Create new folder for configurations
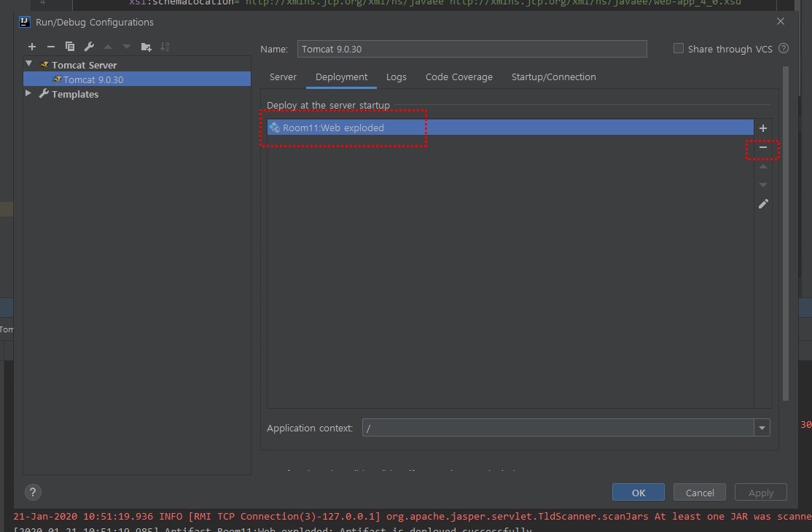The width and height of the screenshot is (812, 532). pyautogui.click(x=146, y=47)
